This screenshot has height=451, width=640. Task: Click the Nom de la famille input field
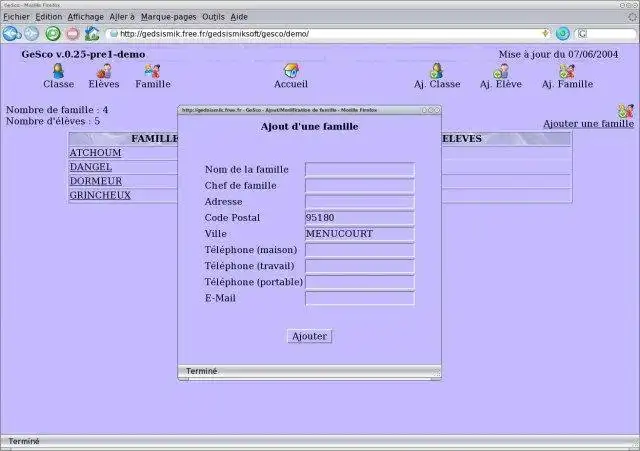(360, 169)
